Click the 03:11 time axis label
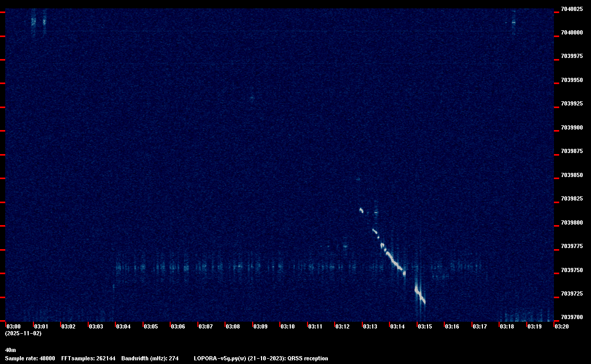 click(315, 326)
